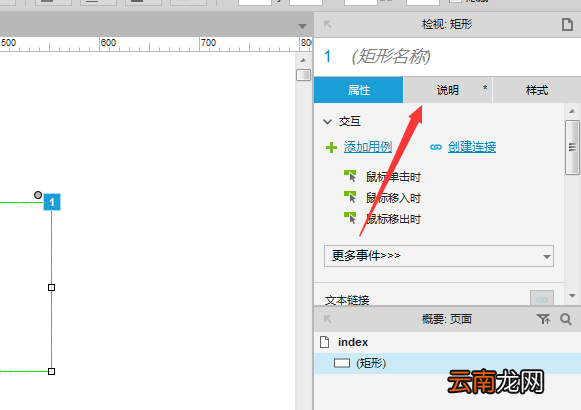Screen dimensions: 581x410
Task: Click the icon beside 鼠标单击时
Action: 350,176
